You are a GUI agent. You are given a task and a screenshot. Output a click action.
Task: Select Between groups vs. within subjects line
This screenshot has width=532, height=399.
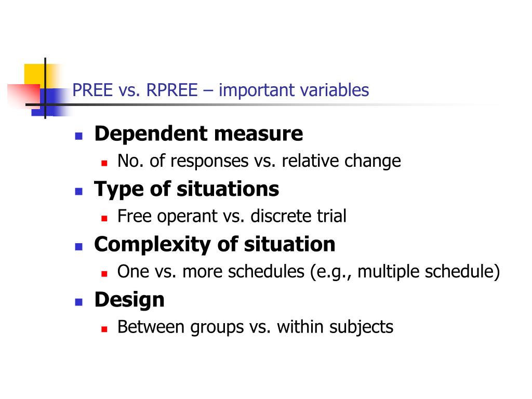[x=255, y=327]
